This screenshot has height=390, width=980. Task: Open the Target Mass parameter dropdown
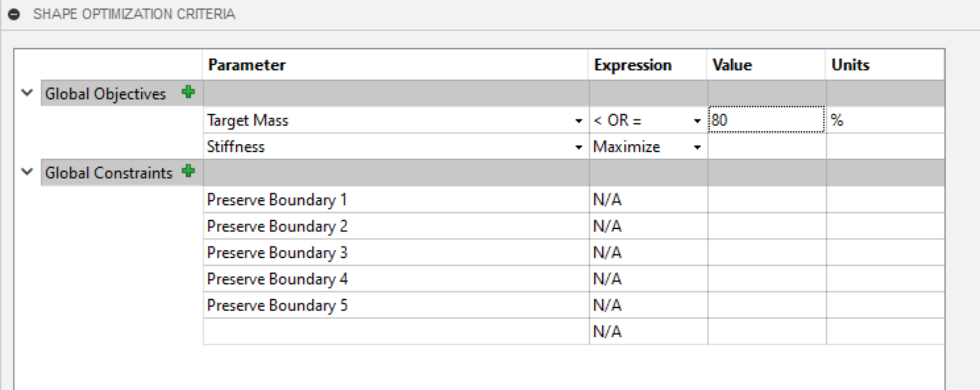pyautogui.click(x=579, y=121)
